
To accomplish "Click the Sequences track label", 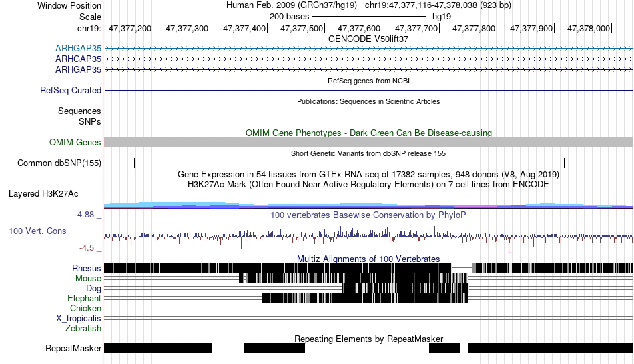I will pos(79,111).
